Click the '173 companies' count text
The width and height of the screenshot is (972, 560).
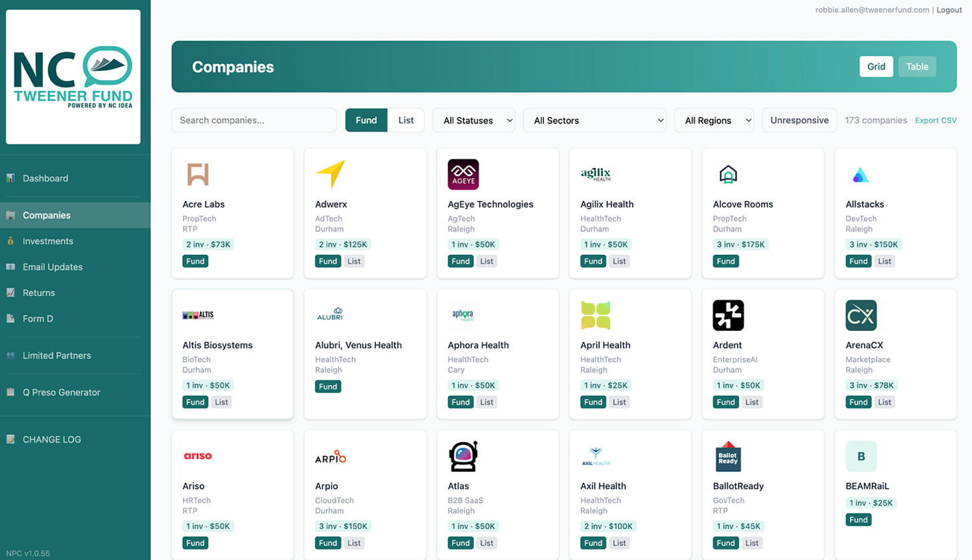point(876,120)
